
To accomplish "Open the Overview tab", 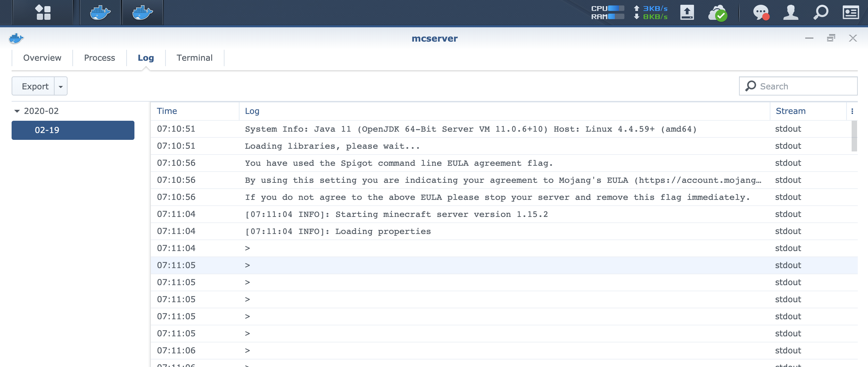I will point(42,58).
